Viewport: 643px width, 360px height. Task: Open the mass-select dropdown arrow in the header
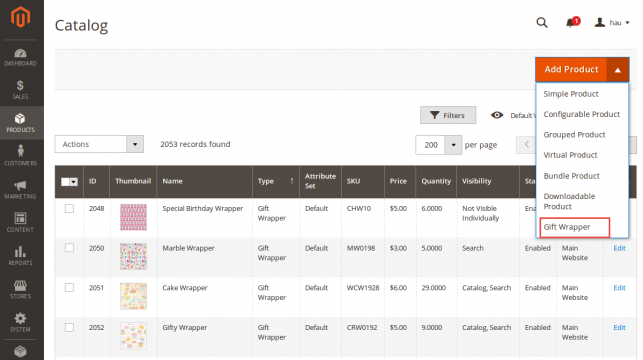(x=73, y=182)
